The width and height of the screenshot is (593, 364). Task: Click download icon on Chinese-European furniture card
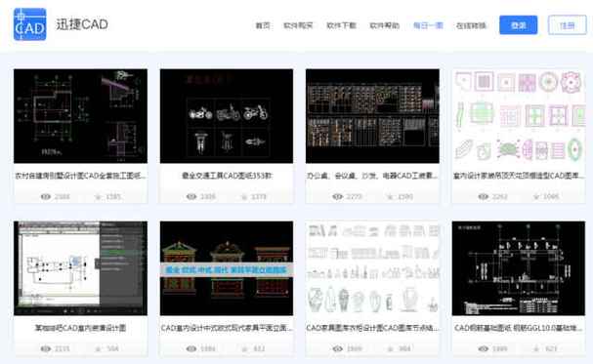pos(244,348)
